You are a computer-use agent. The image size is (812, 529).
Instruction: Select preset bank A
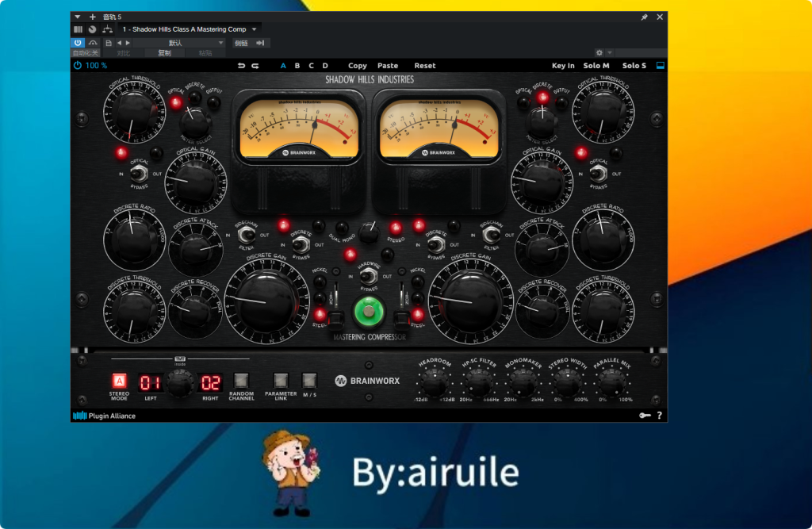coord(283,66)
